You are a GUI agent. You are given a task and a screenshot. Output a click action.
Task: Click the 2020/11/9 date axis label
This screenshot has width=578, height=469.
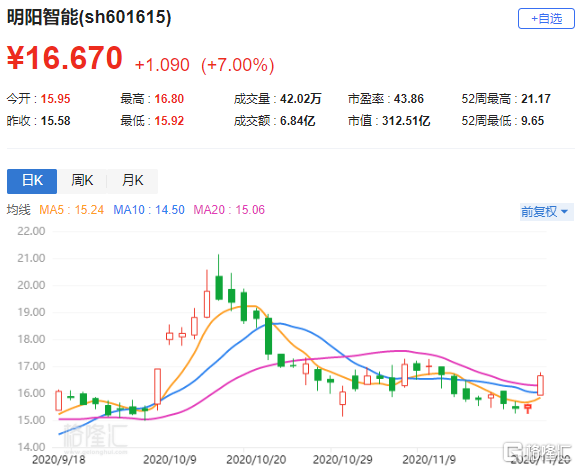click(429, 460)
